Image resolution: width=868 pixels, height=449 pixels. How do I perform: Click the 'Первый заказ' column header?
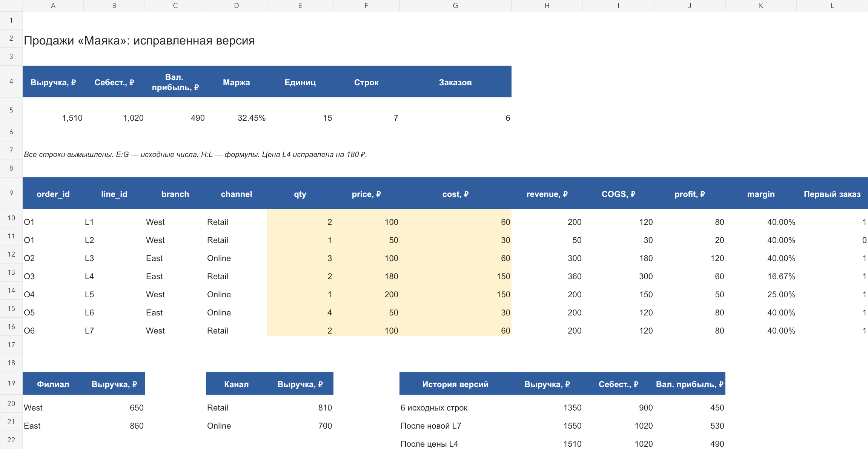(832, 194)
